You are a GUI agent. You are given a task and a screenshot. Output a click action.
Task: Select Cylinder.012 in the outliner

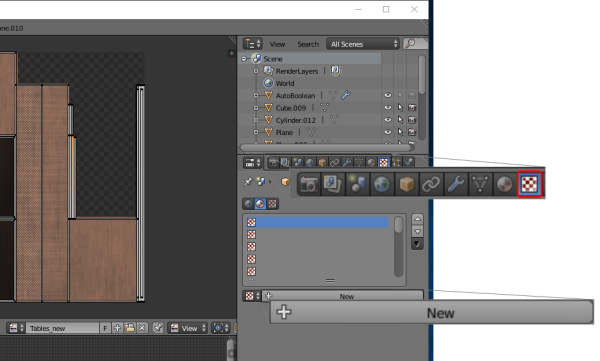(295, 120)
